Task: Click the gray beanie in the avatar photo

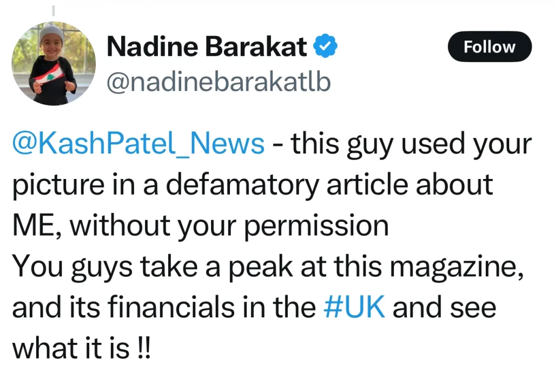Action: (x=51, y=31)
